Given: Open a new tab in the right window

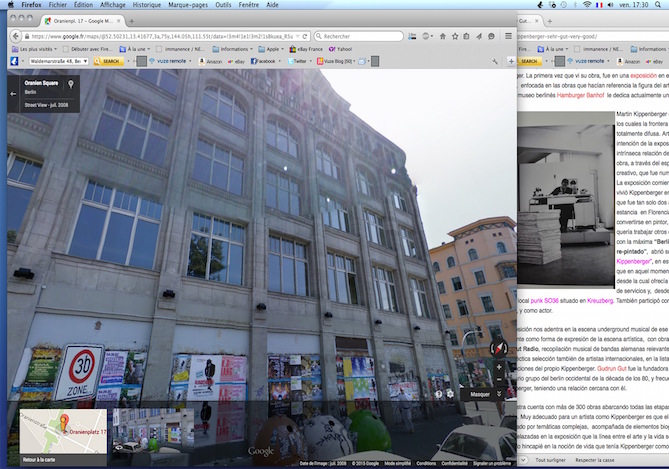Looking at the screenshot, I should pyautogui.click(x=550, y=21).
